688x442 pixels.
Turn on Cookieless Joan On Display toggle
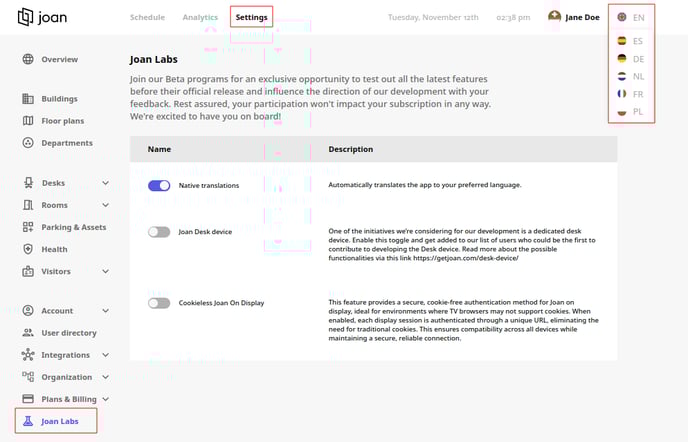point(159,303)
